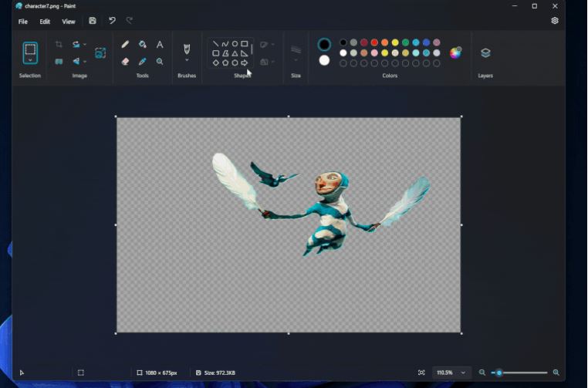Pick the green palette color
Screen dimensions: 588x388
coord(405,42)
